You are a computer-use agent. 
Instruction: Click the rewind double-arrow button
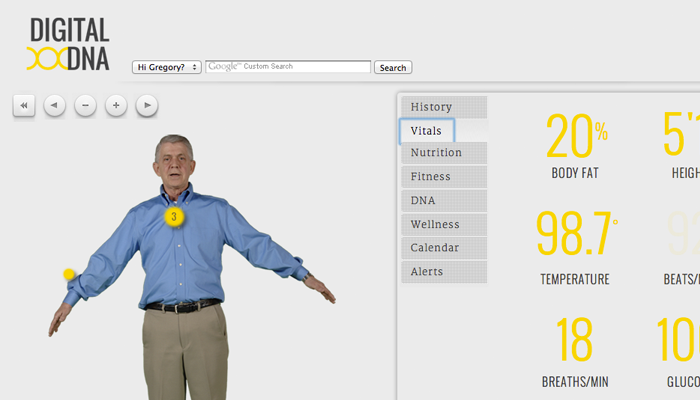(24, 105)
